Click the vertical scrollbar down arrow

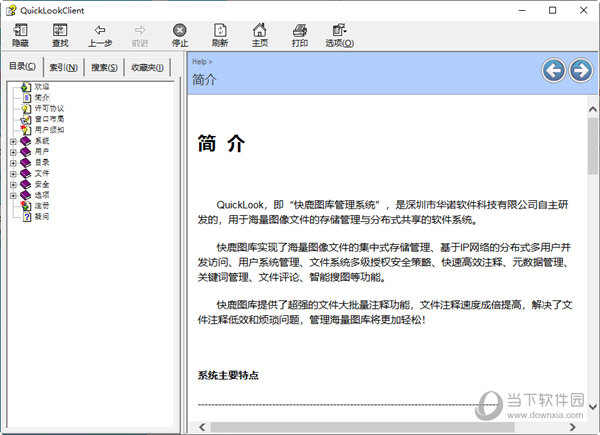593,407
